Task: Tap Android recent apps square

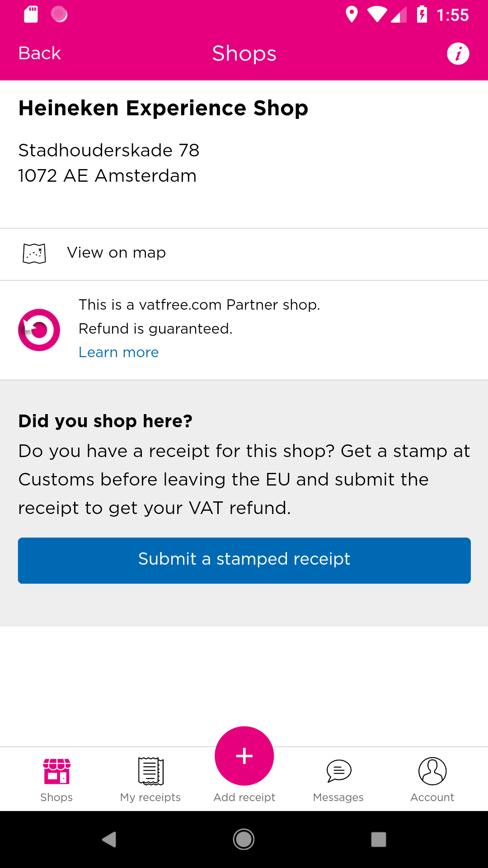Action: pos(379,840)
